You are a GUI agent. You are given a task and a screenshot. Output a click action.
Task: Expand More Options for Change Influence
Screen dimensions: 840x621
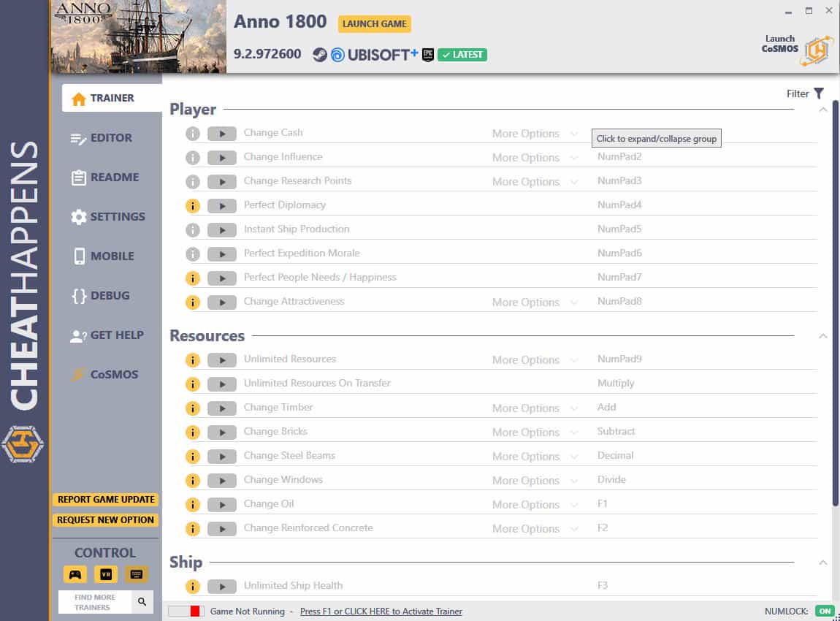click(535, 158)
